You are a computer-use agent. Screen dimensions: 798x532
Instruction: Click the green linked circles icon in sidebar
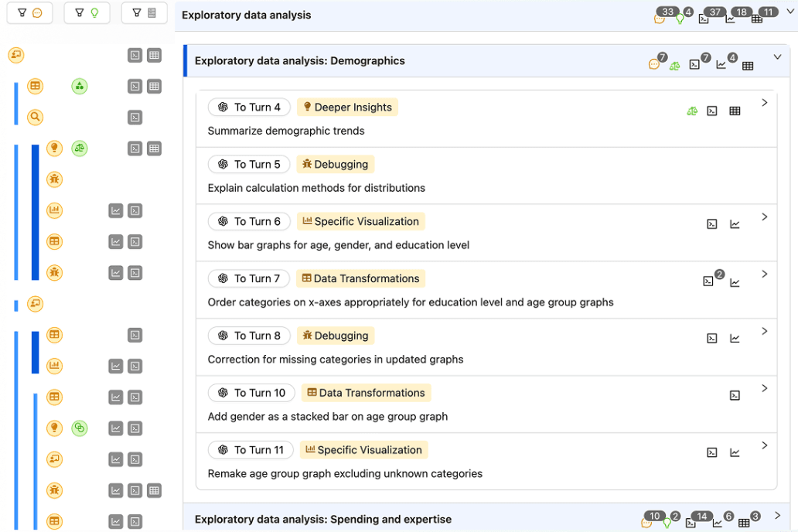click(80, 428)
